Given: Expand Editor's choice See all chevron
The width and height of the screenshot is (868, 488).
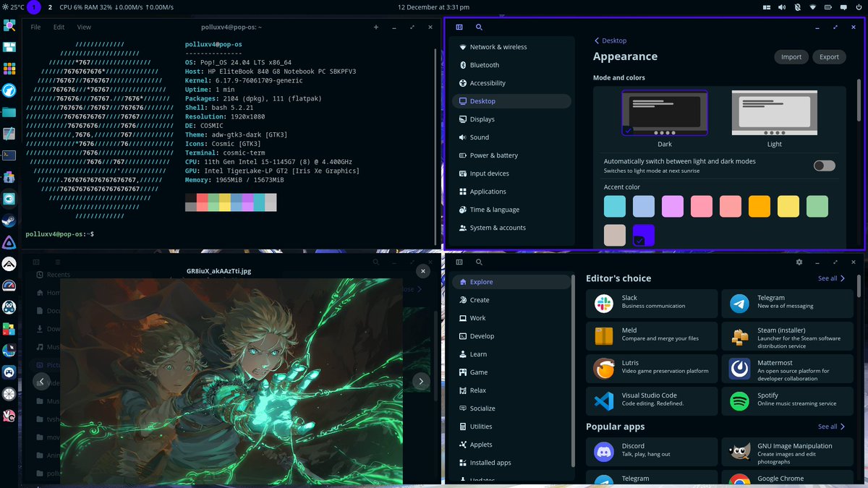Looking at the screenshot, I should (x=843, y=278).
